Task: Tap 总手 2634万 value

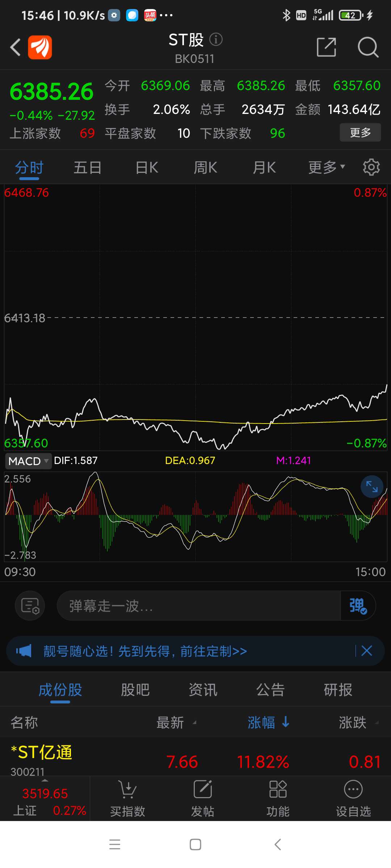Action: tap(263, 109)
